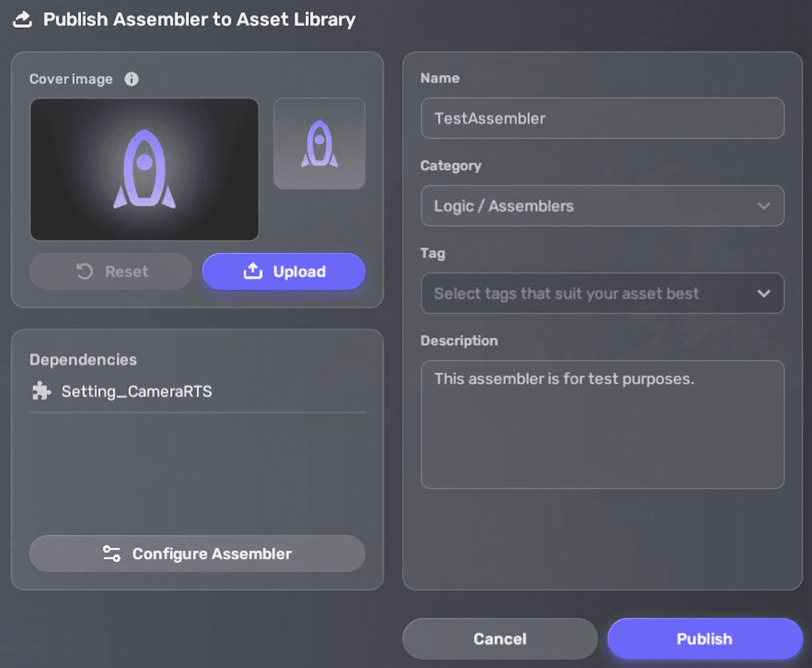
Task: Click inside the Description text area
Action: pos(602,423)
